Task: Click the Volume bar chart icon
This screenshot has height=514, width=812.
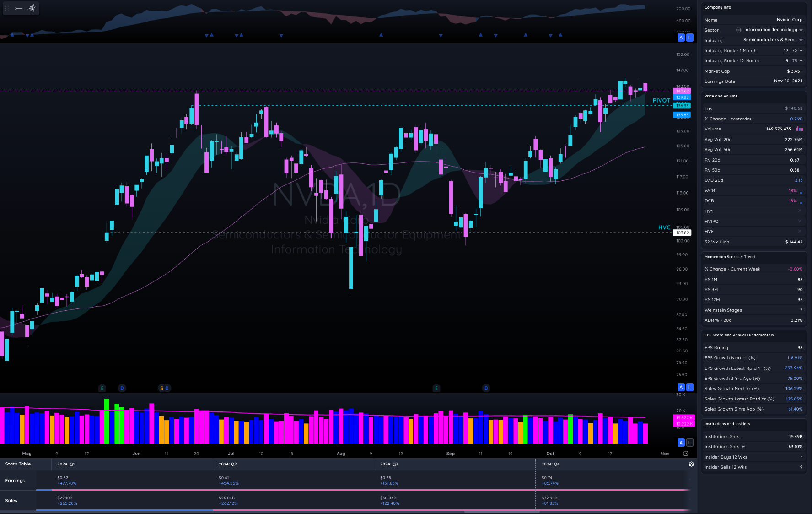Action: [799, 129]
